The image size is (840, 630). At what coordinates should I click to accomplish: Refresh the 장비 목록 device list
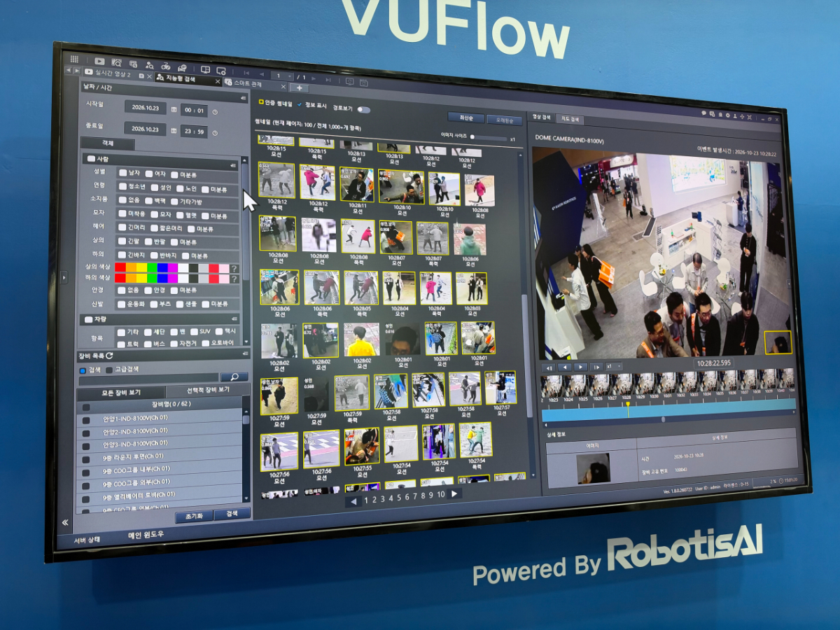109,356
